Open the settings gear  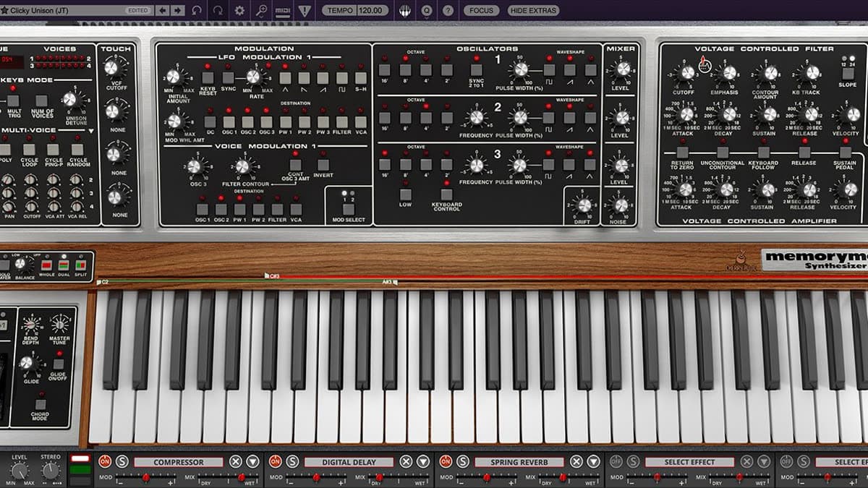[239, 11]
